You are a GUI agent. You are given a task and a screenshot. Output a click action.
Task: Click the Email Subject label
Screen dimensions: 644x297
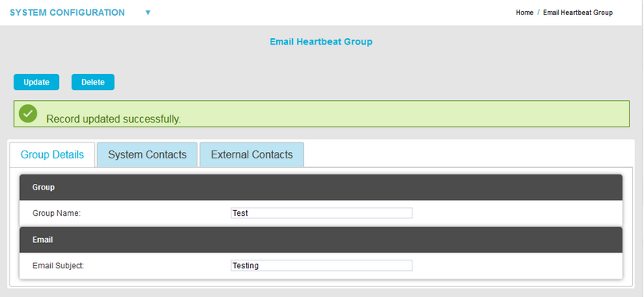58,265
